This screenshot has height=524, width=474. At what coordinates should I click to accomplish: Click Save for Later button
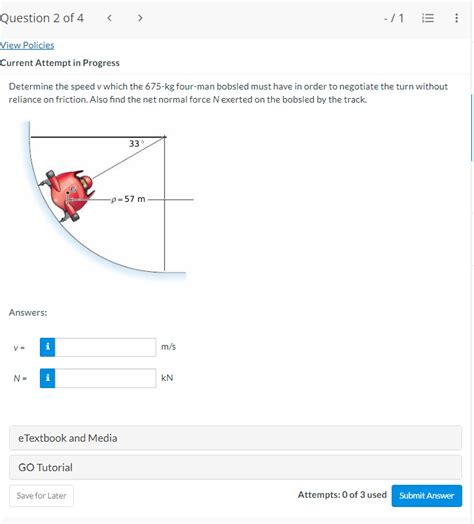click(x=41, y=496)
